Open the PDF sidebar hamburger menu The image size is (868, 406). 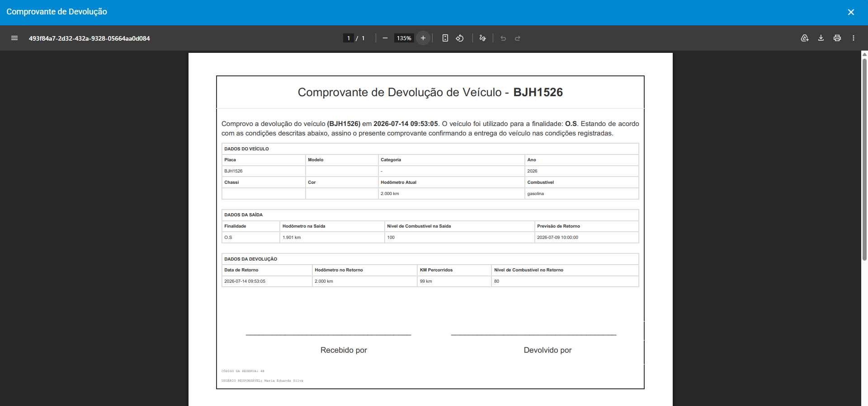tap(14, 38)
